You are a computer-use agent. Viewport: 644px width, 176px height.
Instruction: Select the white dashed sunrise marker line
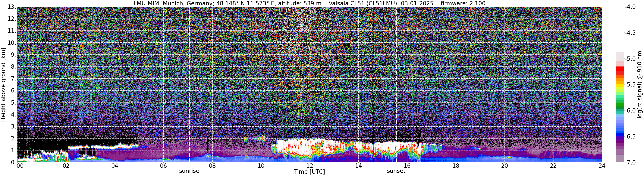point(189,85)
